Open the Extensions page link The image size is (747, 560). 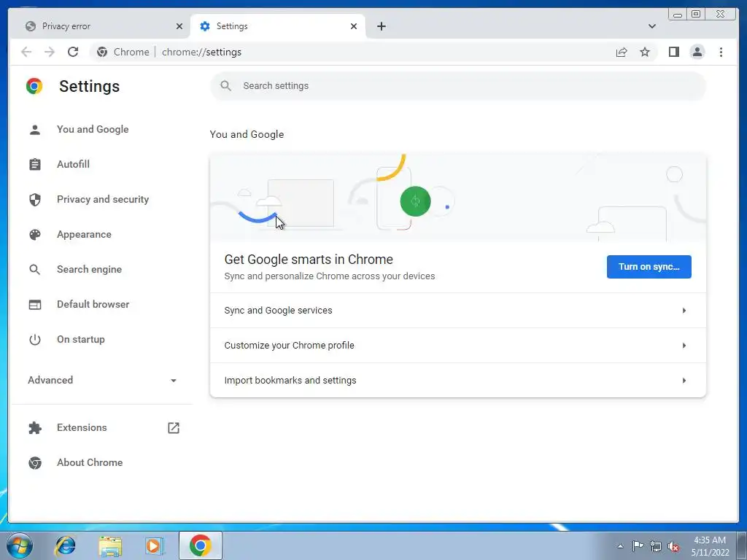82,427
